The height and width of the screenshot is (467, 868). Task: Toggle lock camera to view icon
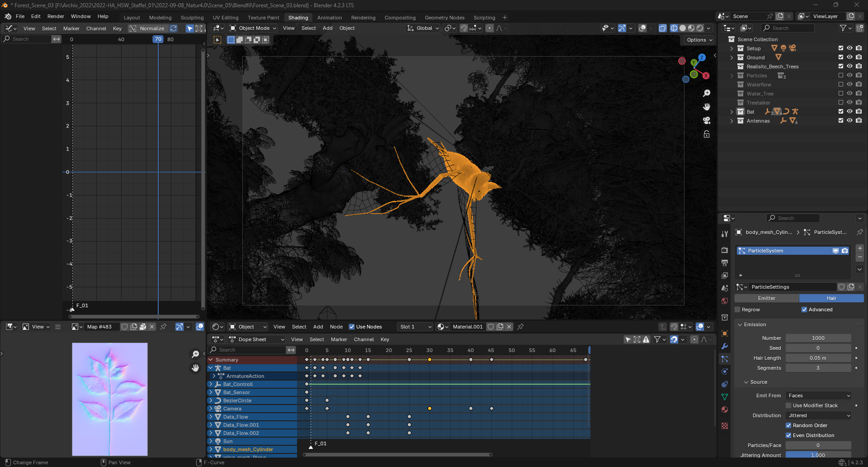pyautogui.click(x=707, y=134)
